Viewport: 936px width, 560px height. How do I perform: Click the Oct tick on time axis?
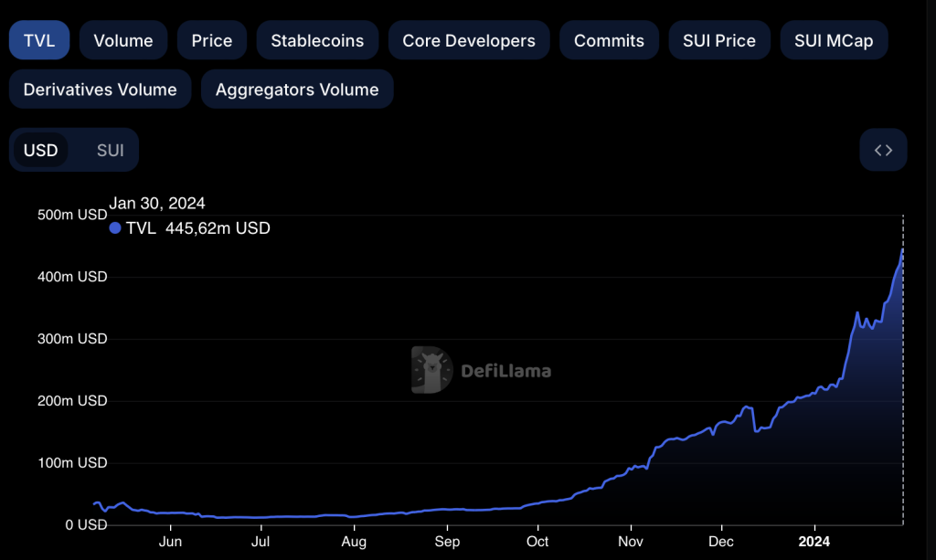coord(537,542)
